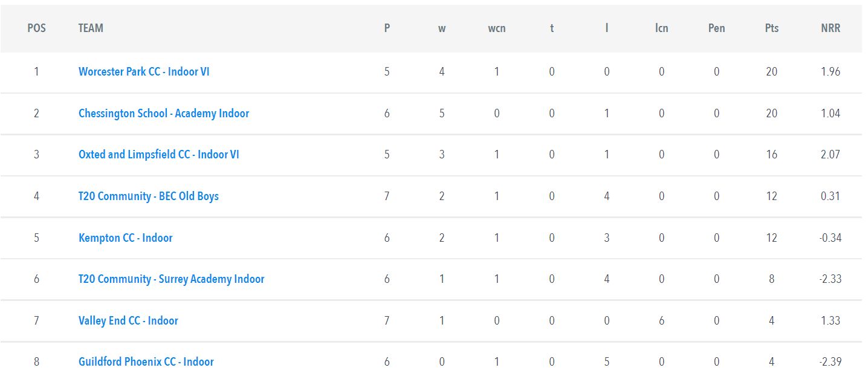The height and width of the screenshot is (382, 868).
Task: Open Guildford Phoenix CC - Indoor team link
Action: (x=146, y=361)
